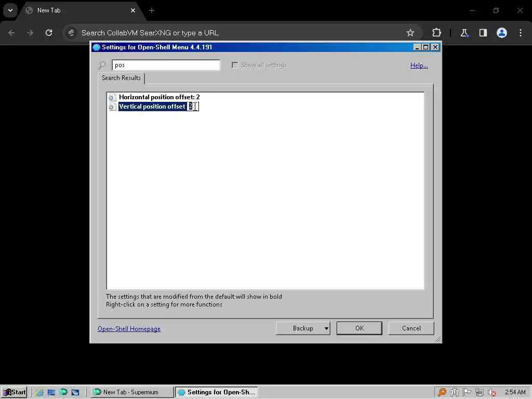
Task: Go forward in Supermium browser
Action: [x=30, y=33]
